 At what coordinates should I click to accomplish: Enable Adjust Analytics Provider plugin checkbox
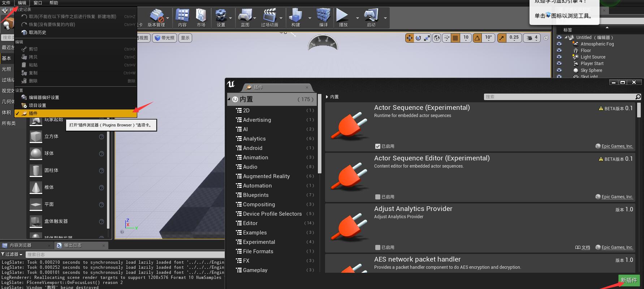point(378,247)
